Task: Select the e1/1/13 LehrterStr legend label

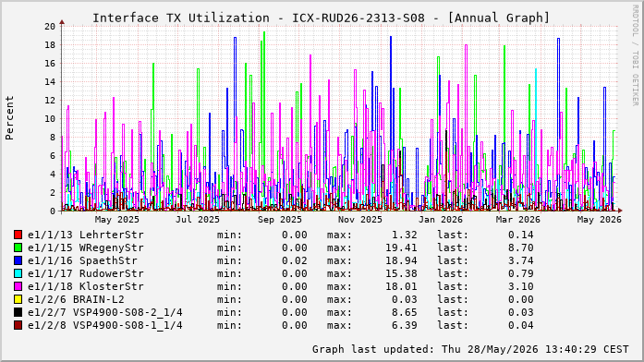Action: (x=86, y=235)
